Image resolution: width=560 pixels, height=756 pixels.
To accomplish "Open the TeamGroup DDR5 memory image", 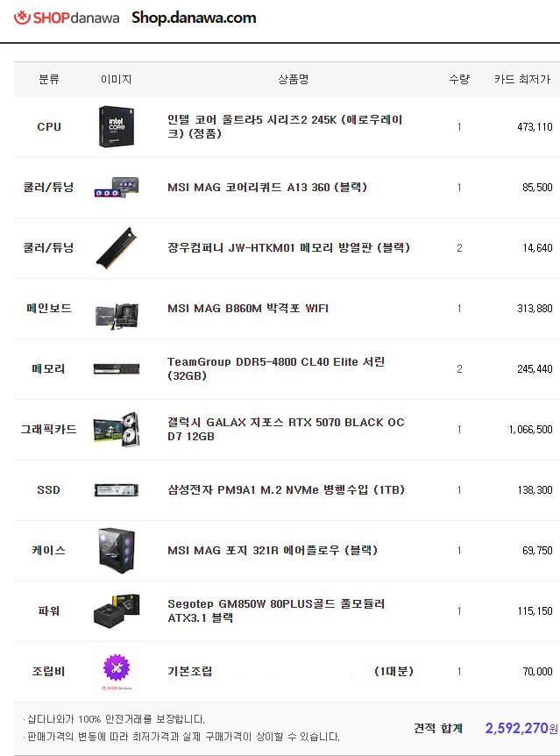I will coord(117,369).
